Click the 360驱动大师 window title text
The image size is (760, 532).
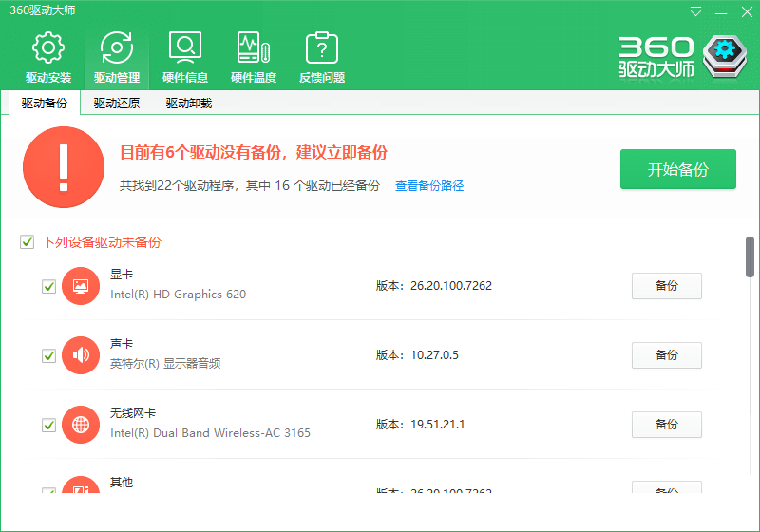tap(43, 10)
